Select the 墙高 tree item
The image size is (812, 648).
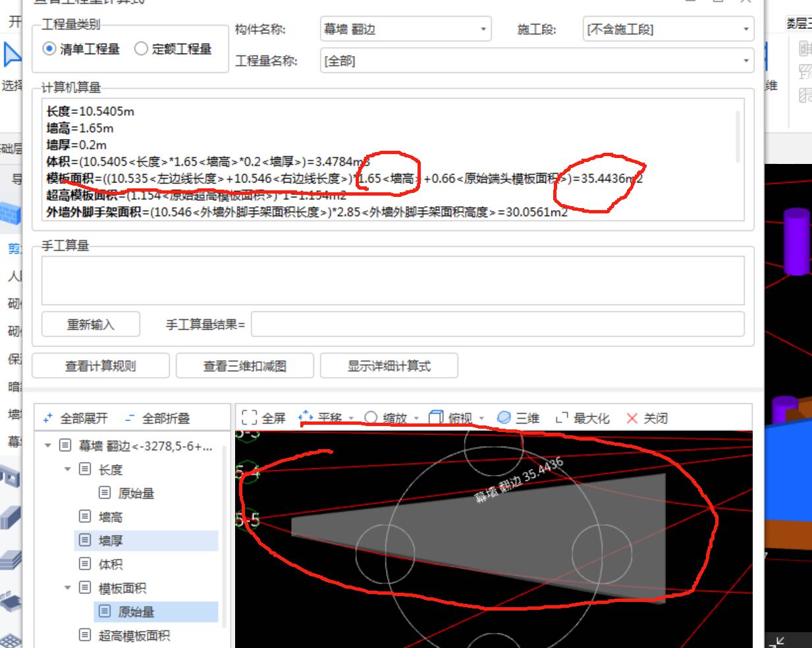pyautogui.click(x=110, y=517)
